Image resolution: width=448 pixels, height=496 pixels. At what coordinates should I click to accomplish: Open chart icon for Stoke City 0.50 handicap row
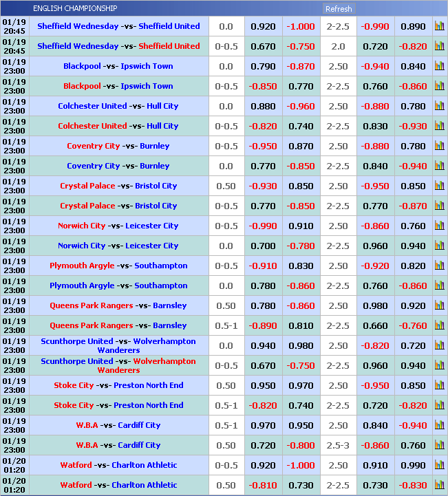(439, 386)
